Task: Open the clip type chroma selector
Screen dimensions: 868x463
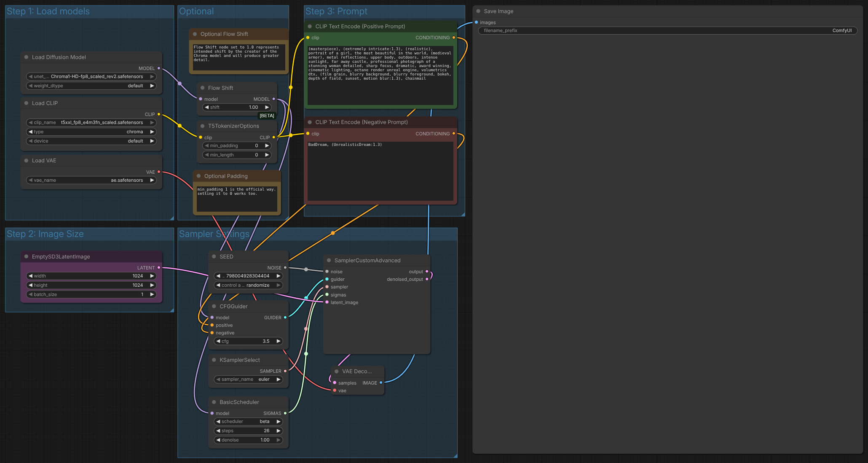Action: (91, 132)
